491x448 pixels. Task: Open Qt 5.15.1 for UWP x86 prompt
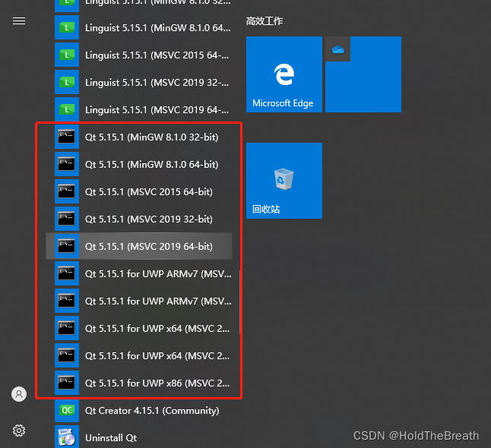[x=139, y=383]
